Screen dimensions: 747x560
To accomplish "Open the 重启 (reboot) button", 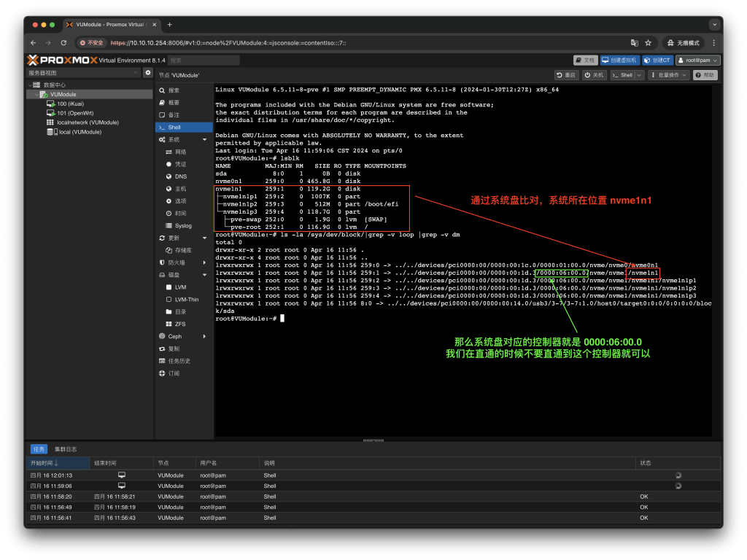I will [566, 75].
